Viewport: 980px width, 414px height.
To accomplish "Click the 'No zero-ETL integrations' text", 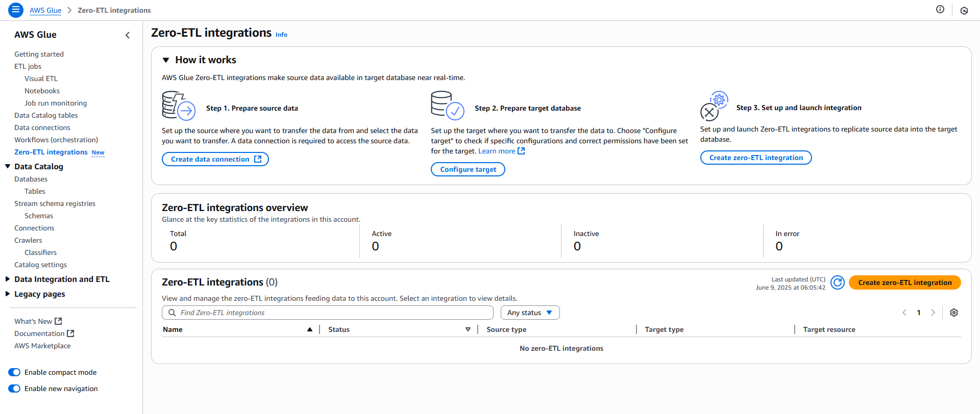I will coord(561,348).
